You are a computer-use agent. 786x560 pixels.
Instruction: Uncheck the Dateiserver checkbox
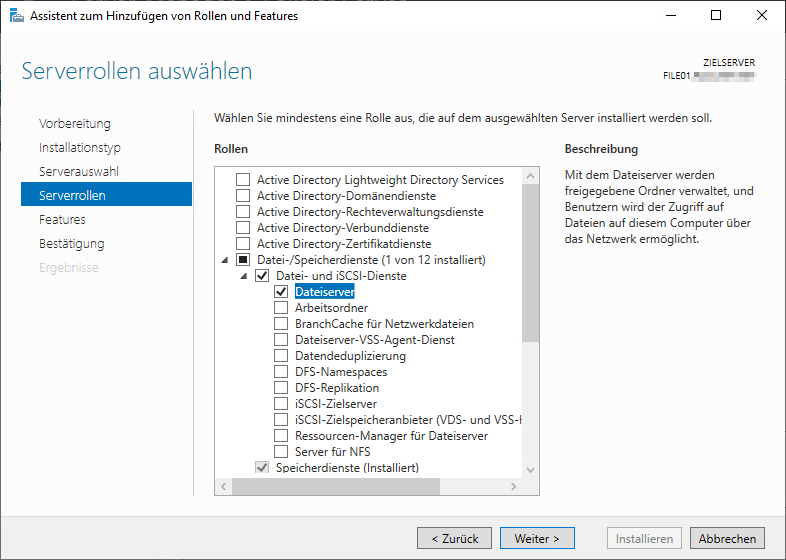(x=281, y=292)
